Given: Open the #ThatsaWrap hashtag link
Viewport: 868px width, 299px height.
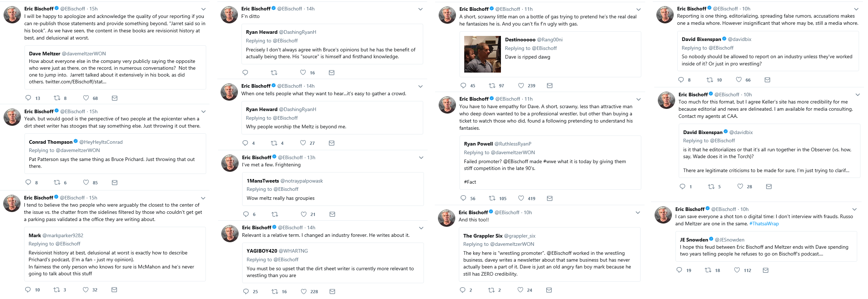Looking at the screenshot, I should (x=764, y=224).
